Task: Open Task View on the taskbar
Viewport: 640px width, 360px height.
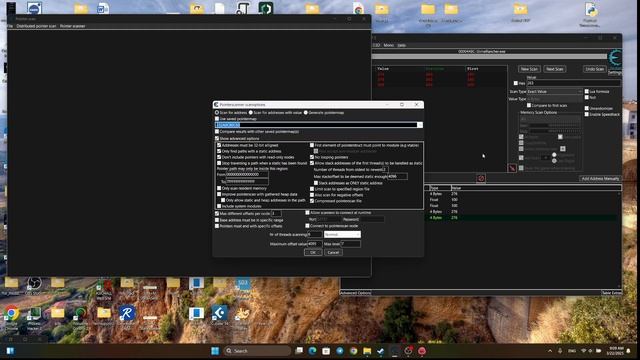Action: click(x=299, y=351)
